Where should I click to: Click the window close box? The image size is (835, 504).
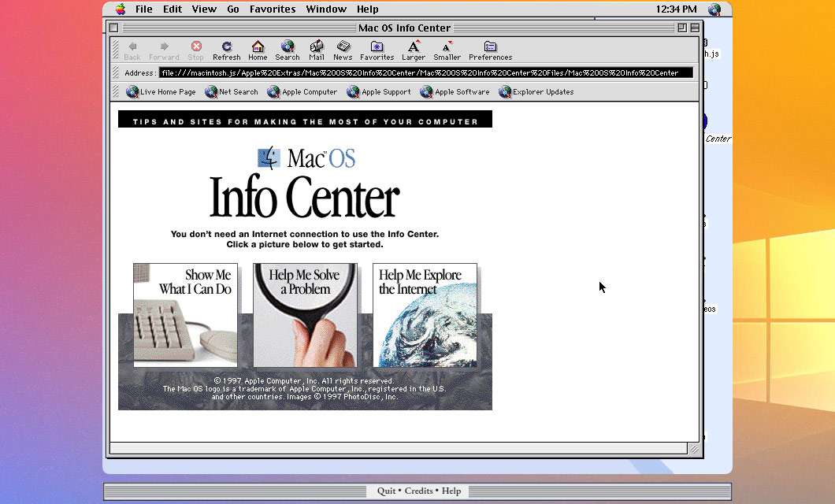point(114,28)
